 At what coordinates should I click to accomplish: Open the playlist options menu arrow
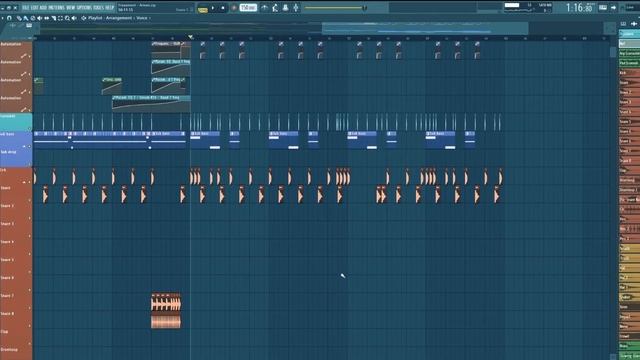tap(2, 18)
